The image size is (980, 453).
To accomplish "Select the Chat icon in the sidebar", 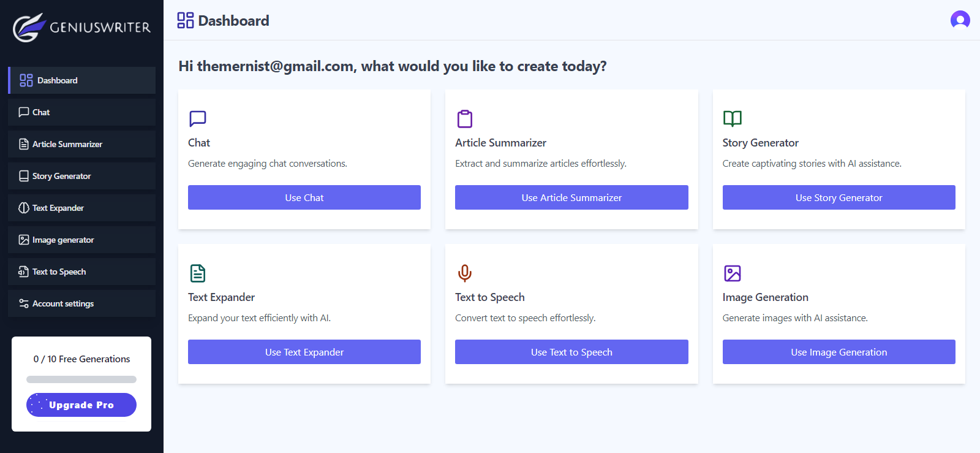I will coord(25,112).
